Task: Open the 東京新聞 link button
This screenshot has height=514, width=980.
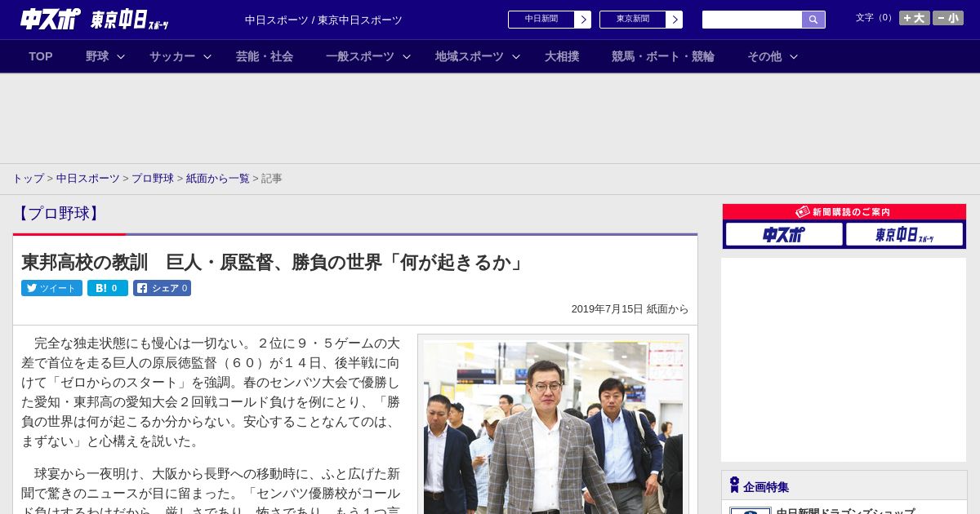Action: pyautogui.click(x=632, y=20)
